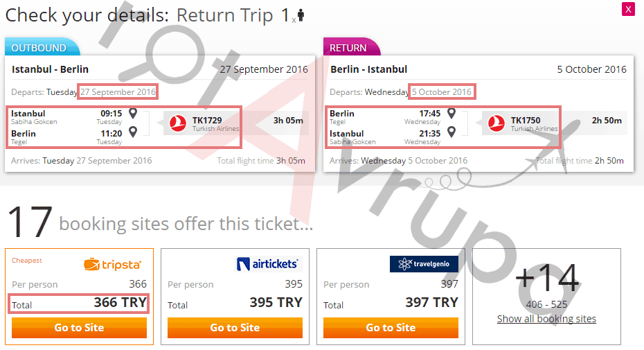Expand the +14 more booking sites tile
Viewport: 644px width, 350px height.
pyautogui.click(x=546, y=279)
